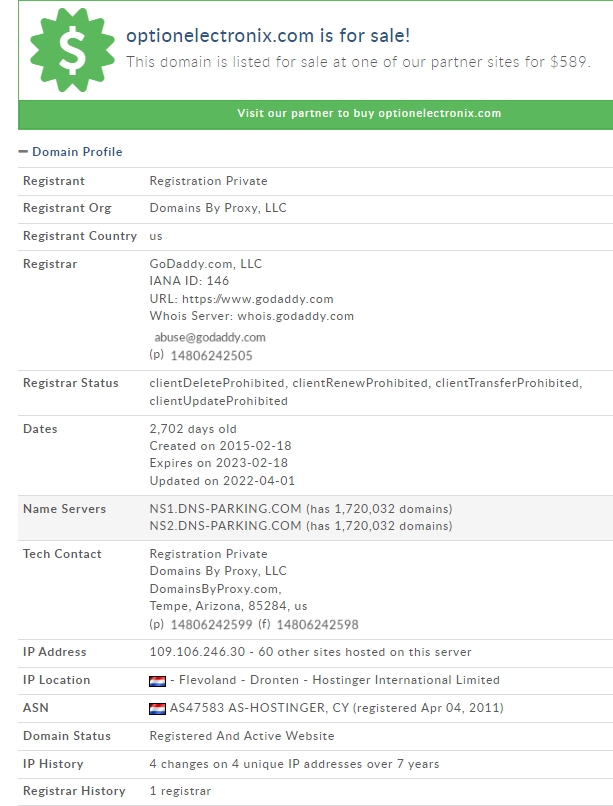Image resolution: width=613 pixels, height=806 pixels.
Task: Open NS1.DNS-PARKING.COM name server entry
Action: pos(225,508)
